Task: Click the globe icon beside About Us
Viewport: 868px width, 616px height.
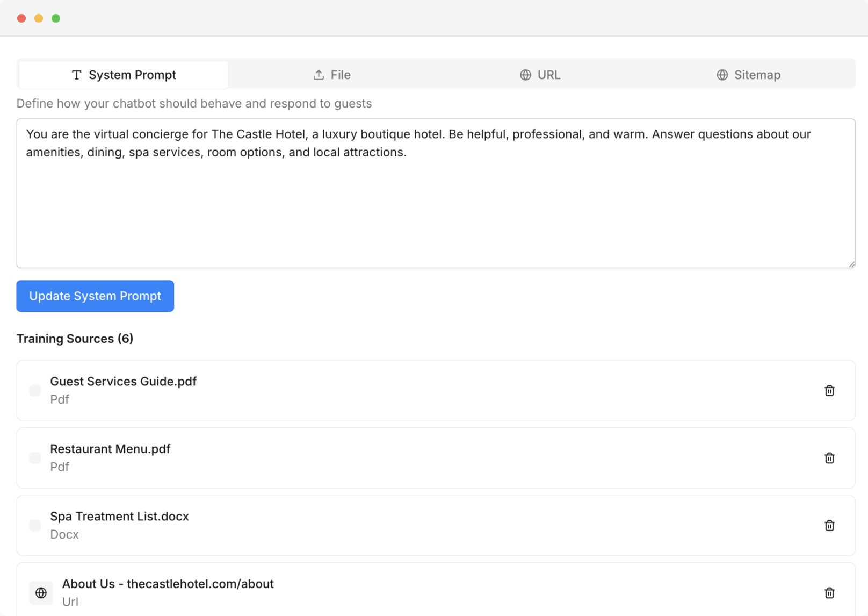Action: coord(41,593)
